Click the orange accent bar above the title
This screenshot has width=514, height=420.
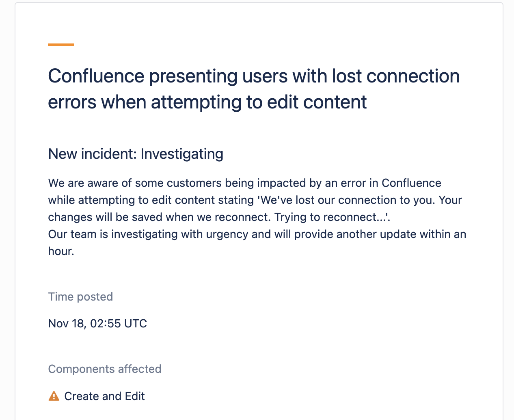(61, 45)
